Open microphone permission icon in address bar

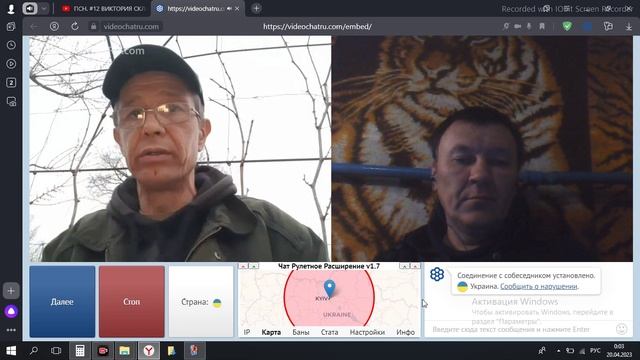tap(529, 26)
